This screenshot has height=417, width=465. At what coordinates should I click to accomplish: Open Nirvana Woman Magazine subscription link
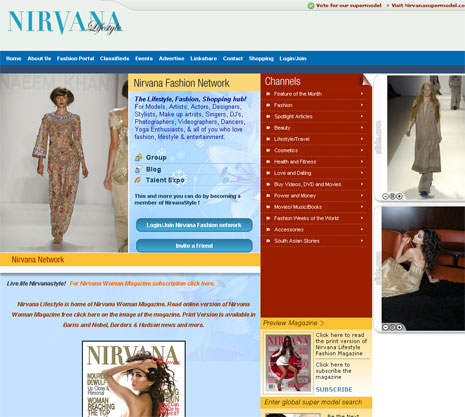tap(142, 283)
